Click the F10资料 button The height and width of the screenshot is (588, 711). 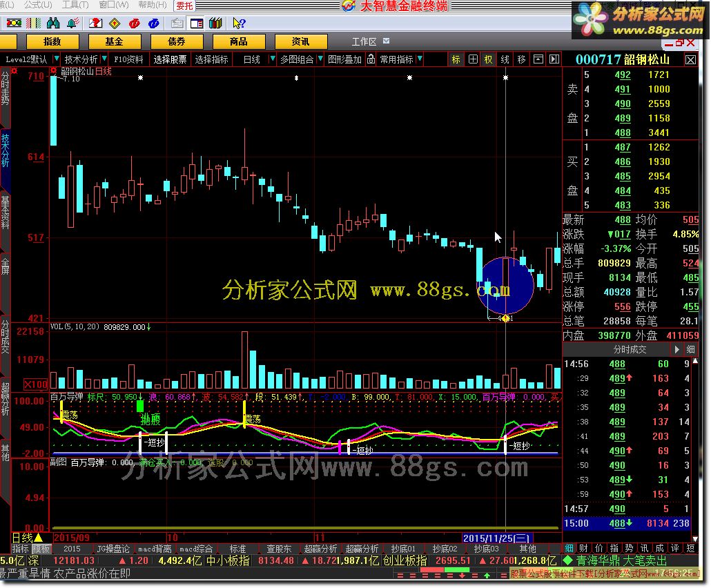pyautogui.click(x=129, y=59)
